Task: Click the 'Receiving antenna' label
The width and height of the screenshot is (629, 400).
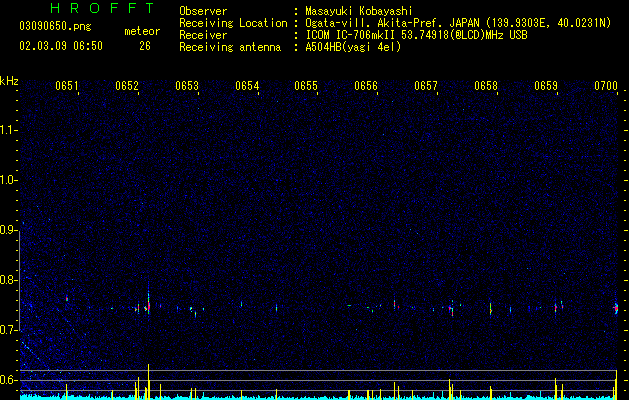Action: click(230, 47)
